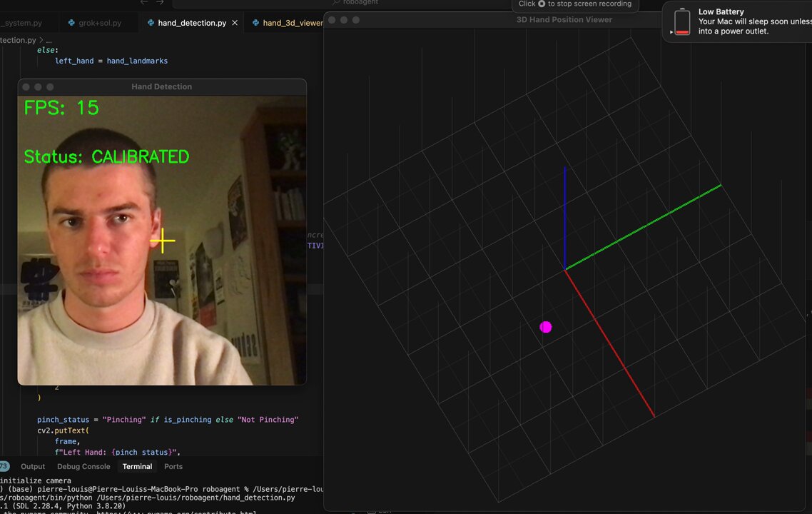Click the 'Status: CALIBRATED' overlay text

(x=107, y=156)
